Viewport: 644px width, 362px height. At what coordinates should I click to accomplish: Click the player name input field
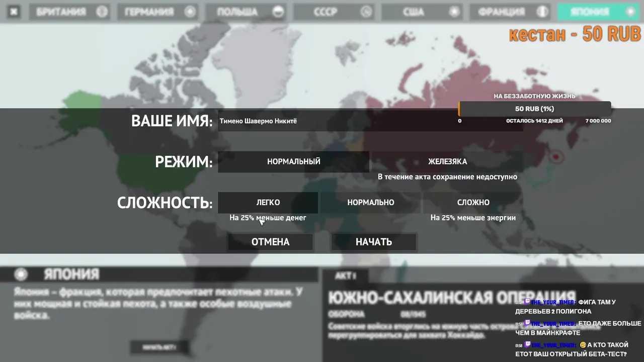click(x=370, y=121)
